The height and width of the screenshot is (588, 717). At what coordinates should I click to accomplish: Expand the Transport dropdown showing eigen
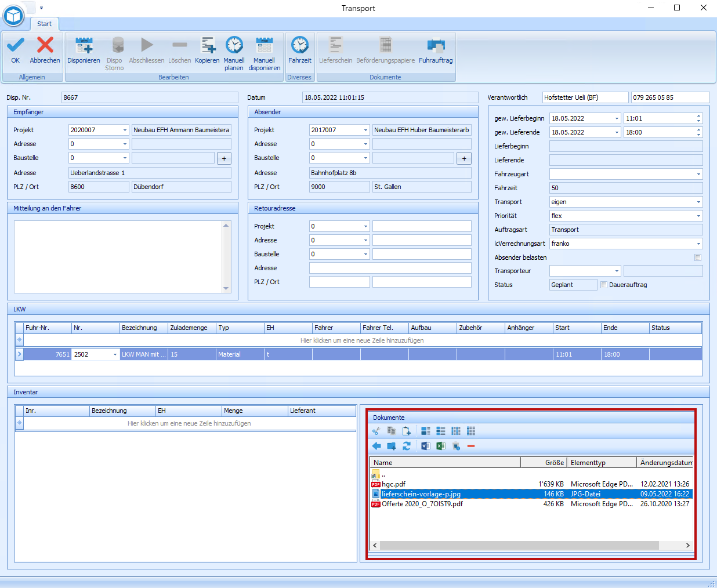click(x=698, y=202)
